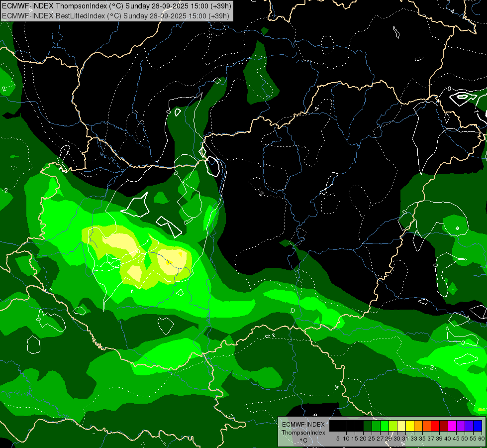Click the legend tick value '10'

click(346, 439)
